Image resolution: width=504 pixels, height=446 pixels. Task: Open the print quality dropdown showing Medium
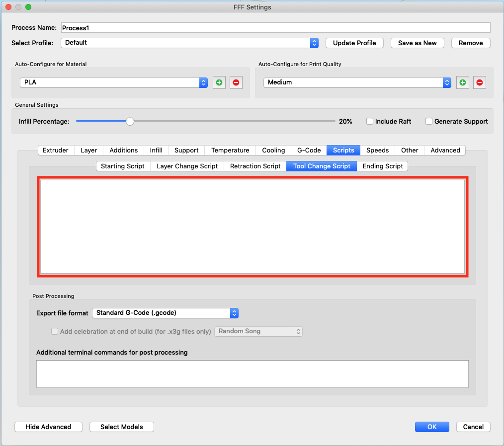tap(357, 82)
